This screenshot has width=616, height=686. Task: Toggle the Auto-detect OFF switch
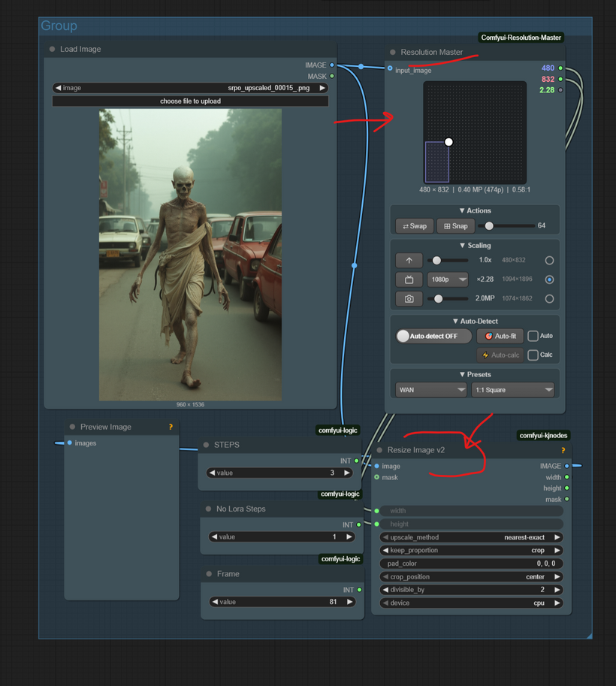[x=433, y=336]
